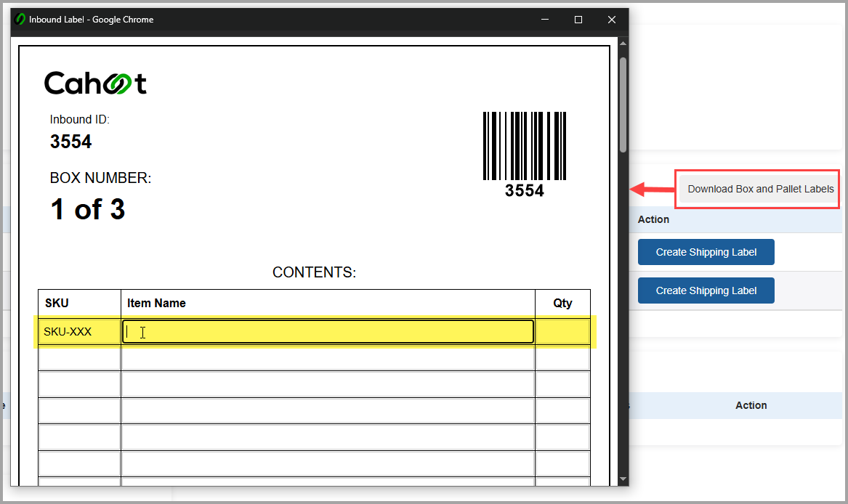The width and height of the screenshot is (848, 504).
Task: Click the Cahoot favicon in the title bar
Action: pyautogui.click(x=20, y=20)
